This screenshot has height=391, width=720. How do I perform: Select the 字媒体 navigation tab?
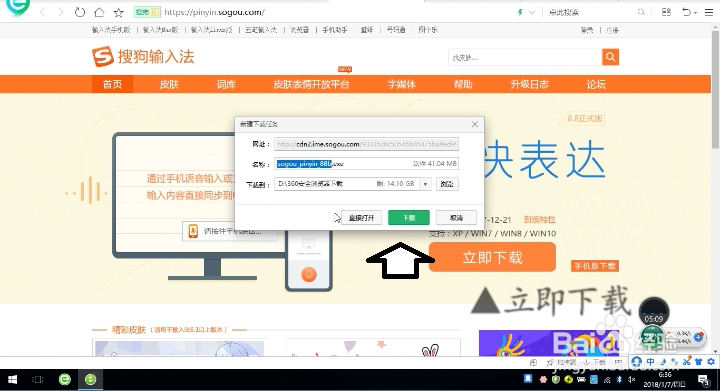coord(401,84)
